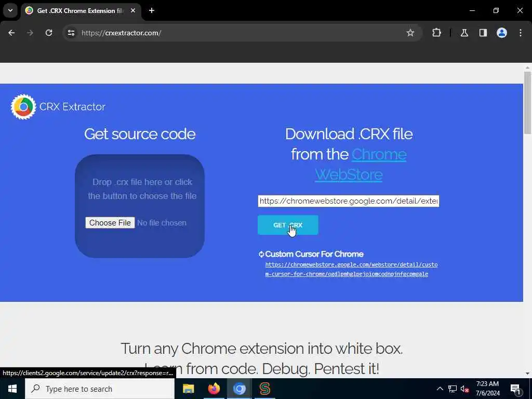Screen dimensions: 532x399
Task: Open the Chrome Labs flask icon
Action: (464, 33)
